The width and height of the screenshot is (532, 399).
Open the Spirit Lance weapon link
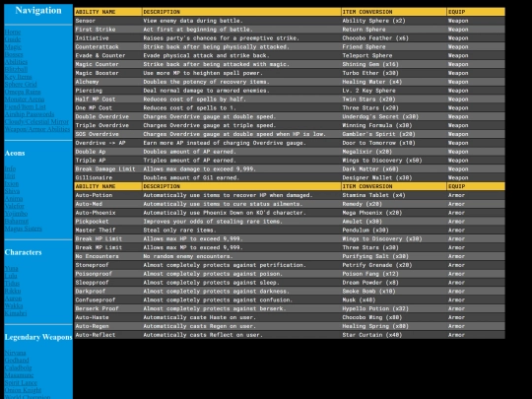(21, 382)
